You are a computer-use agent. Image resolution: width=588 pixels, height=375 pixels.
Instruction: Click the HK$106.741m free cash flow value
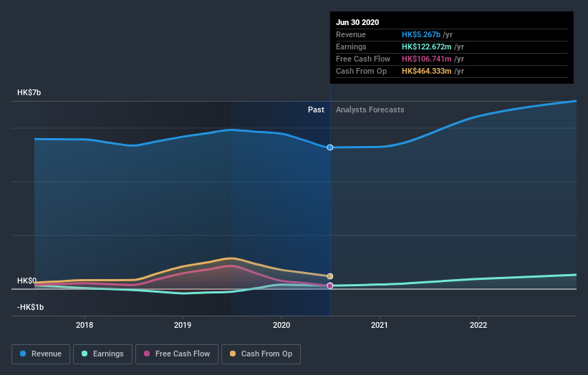tap(426, 59)
